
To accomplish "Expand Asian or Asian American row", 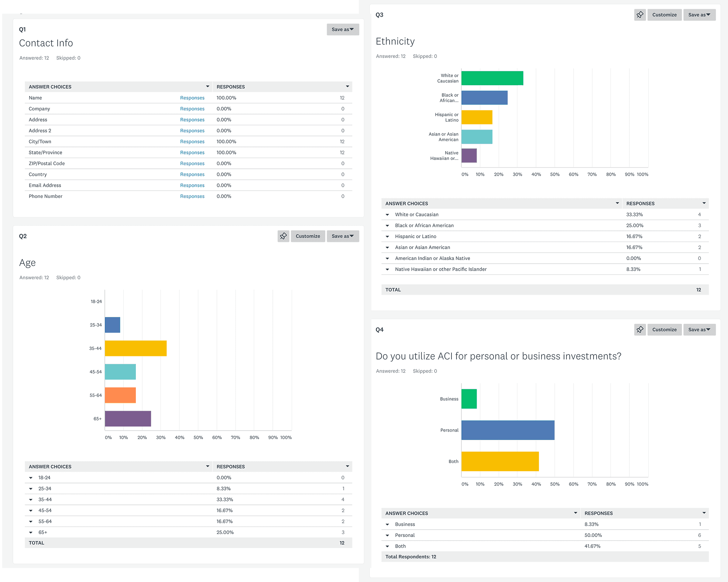I will click(x=387, y=247).
